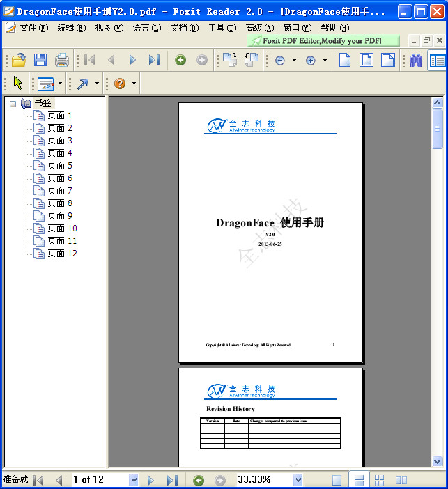Open the 文件(F) menu

point(34,28)
